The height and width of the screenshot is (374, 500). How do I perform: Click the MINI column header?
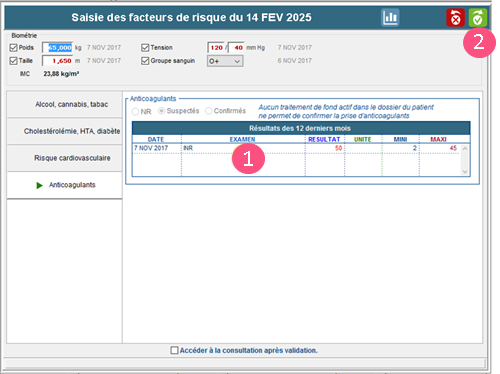point(400,139)
